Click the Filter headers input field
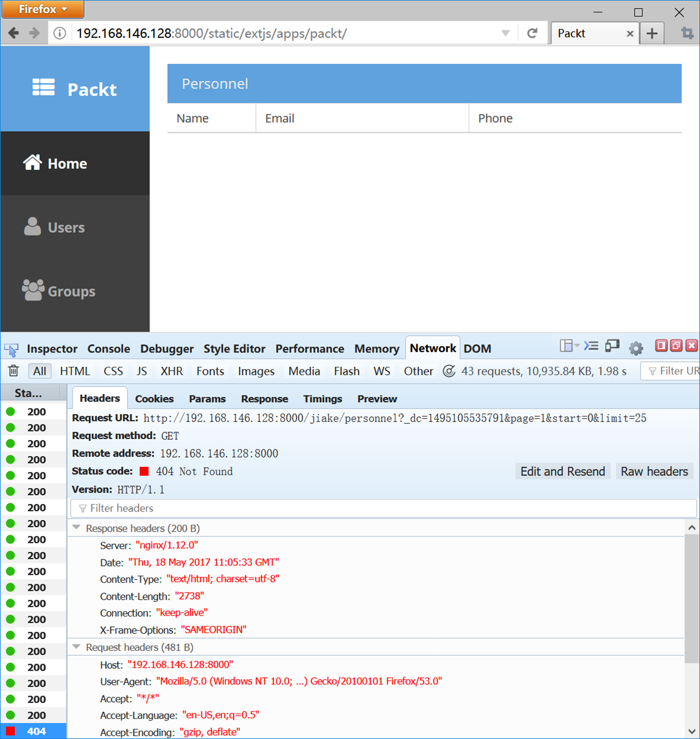The image size is (700, 739). coord(383,508)
